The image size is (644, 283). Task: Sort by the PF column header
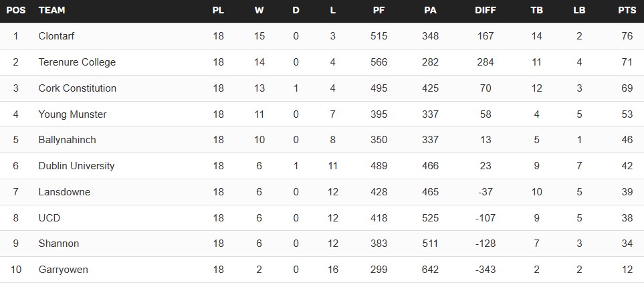click(x=379, y=11)
